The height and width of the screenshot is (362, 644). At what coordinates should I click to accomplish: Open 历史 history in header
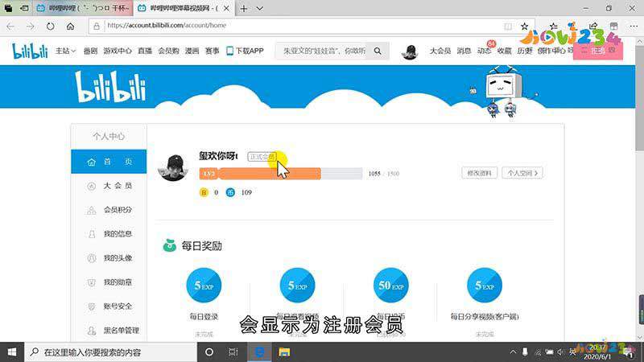pos(525,51)
